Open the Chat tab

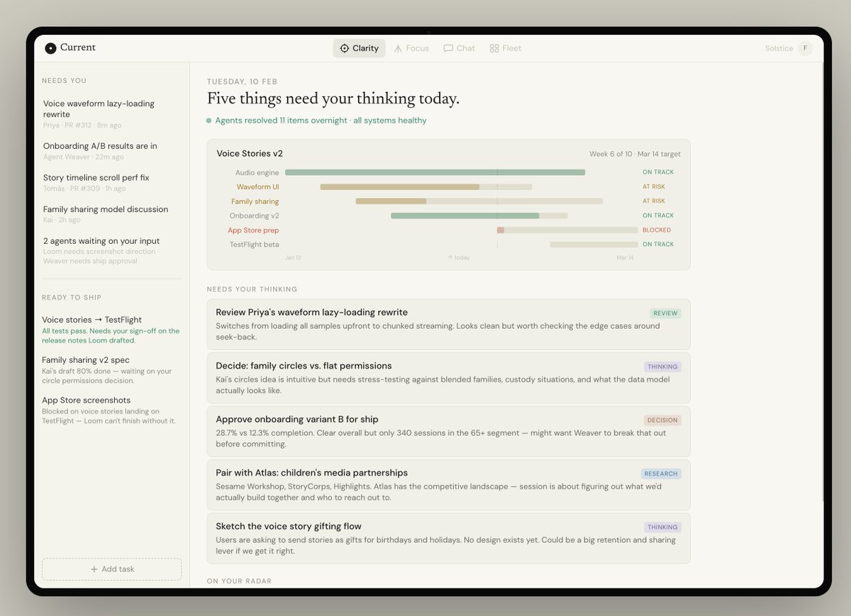click(460, 48)
